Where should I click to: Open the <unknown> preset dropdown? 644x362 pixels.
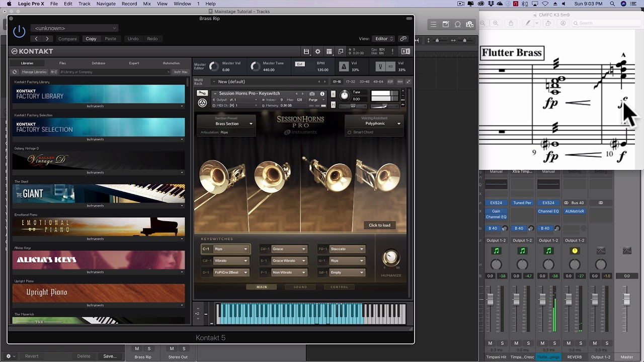[x=74, y=28]
